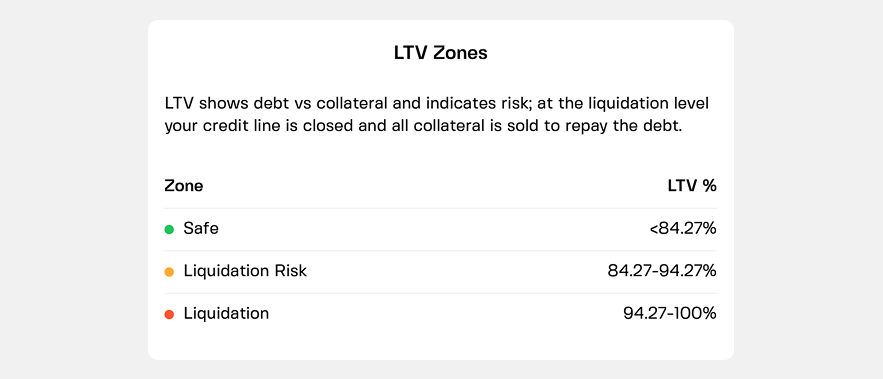This screenshot has height=379, width=883.
Task: Select the Safe zone label
Action: [x=201, y=229]
